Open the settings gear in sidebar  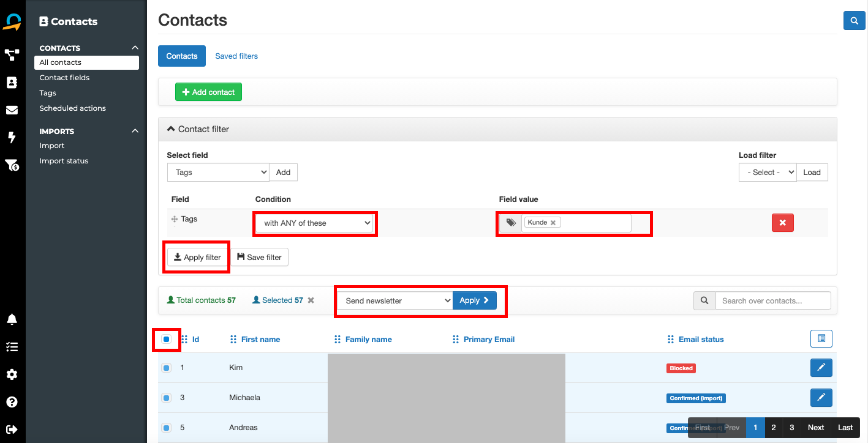pos(12,374)
